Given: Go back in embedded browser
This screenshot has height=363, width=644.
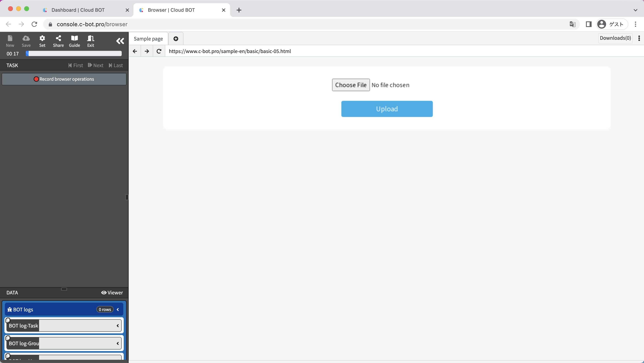Looking at the screenshot, I should (135, 51).
